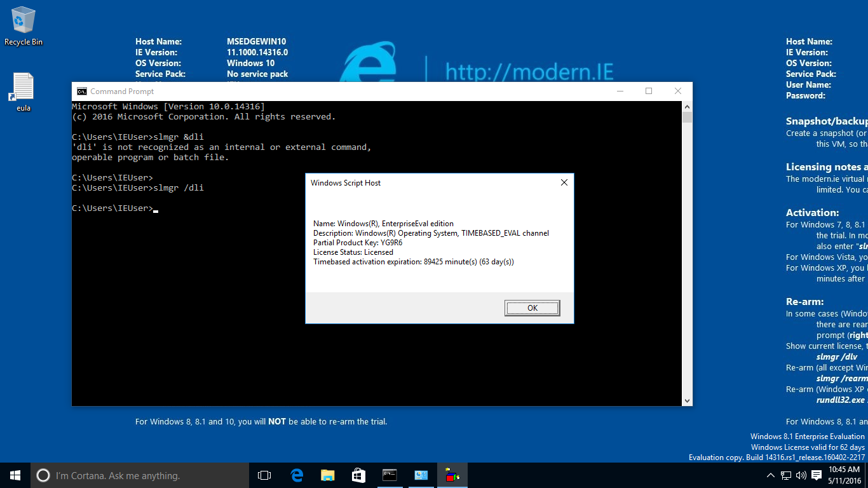Open the Windows Start menu
This screenshot has height=488, width=868.
point(15,475)
